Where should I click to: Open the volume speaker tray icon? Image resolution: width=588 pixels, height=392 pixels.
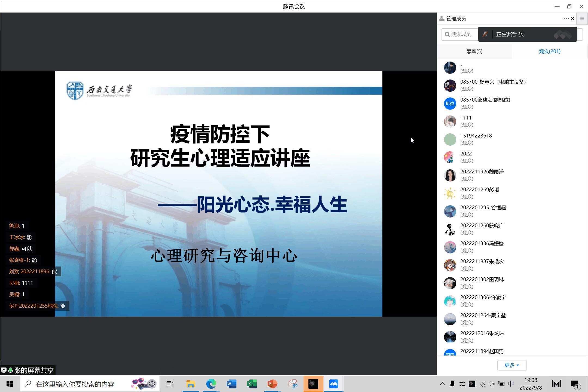click(x=491, y=384)
